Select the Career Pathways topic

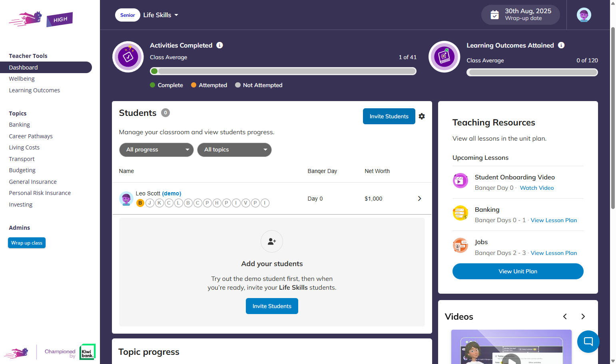coord(31,136)
